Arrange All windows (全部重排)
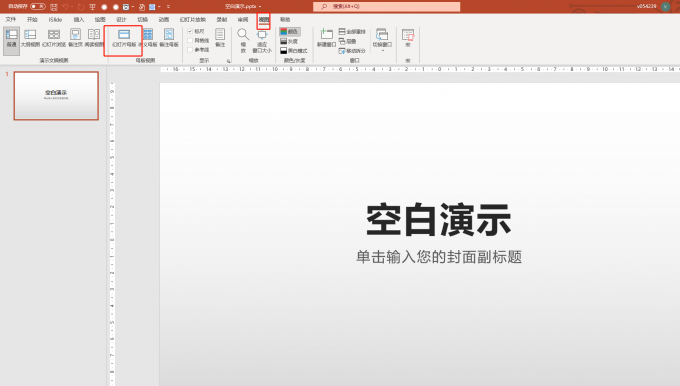Screen dimensions: 680x386 pos(352,32)
